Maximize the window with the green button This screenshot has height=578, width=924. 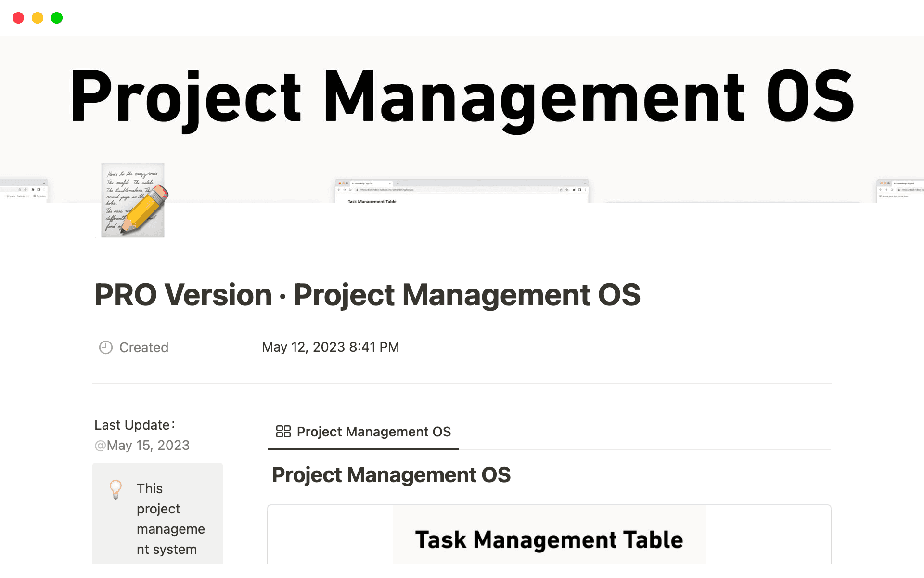coord(57,18)
